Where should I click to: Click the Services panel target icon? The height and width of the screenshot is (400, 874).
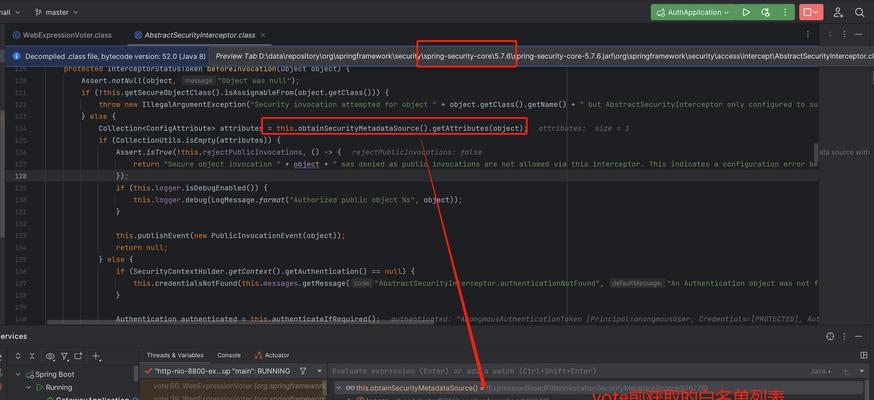coord(830,336)
